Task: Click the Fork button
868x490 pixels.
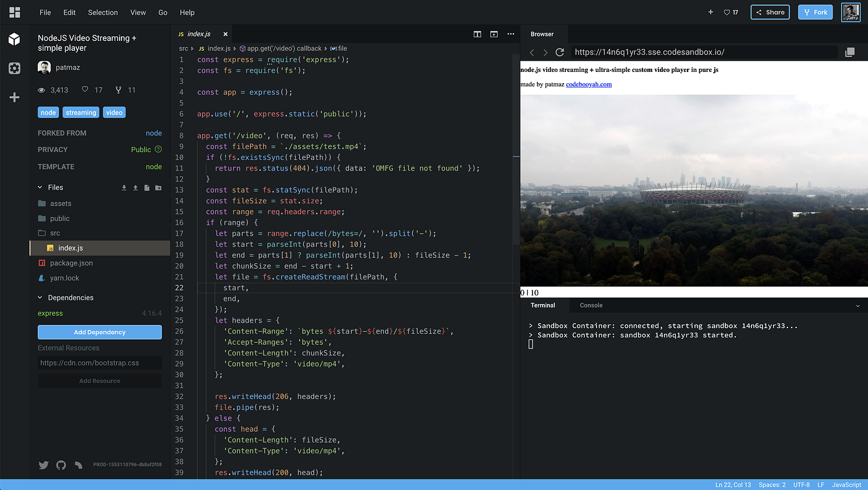Action: (x=815, y=12)
